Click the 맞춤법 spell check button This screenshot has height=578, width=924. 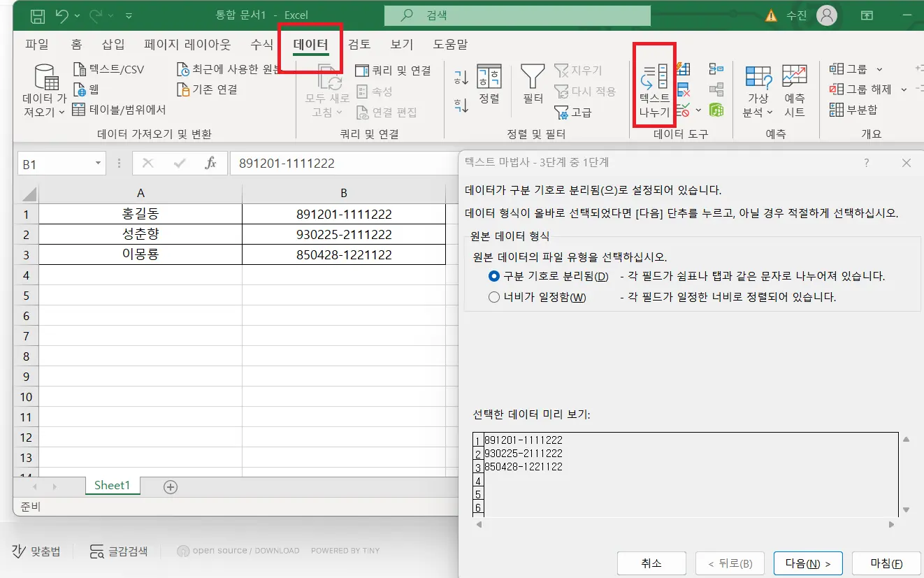coord(36,551)
